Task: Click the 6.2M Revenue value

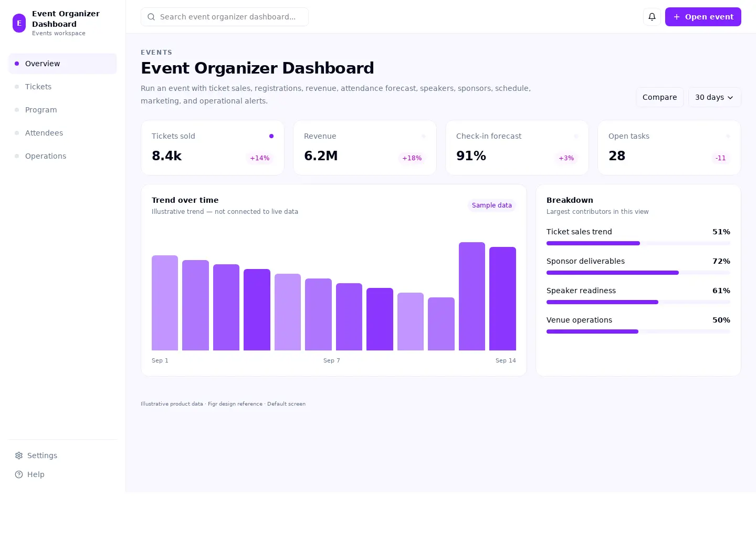Action: (x=321, y=156)
